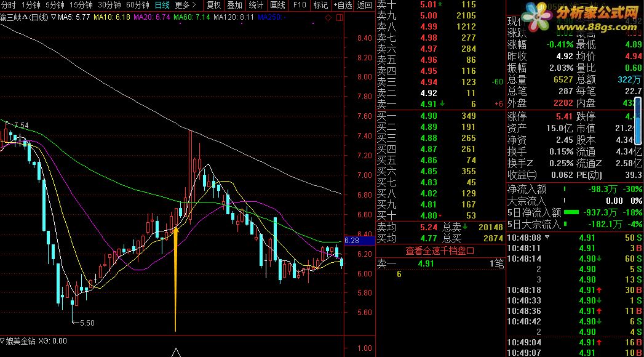Select the 5分钟 period tab

click(55, 5)
